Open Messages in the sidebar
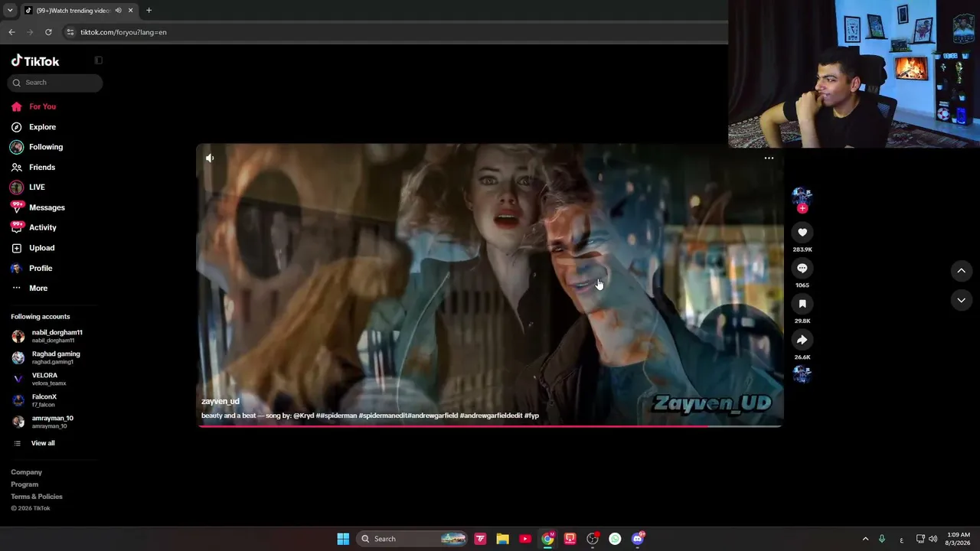Viewport: 980px width, 551px height. click(38, 207)
